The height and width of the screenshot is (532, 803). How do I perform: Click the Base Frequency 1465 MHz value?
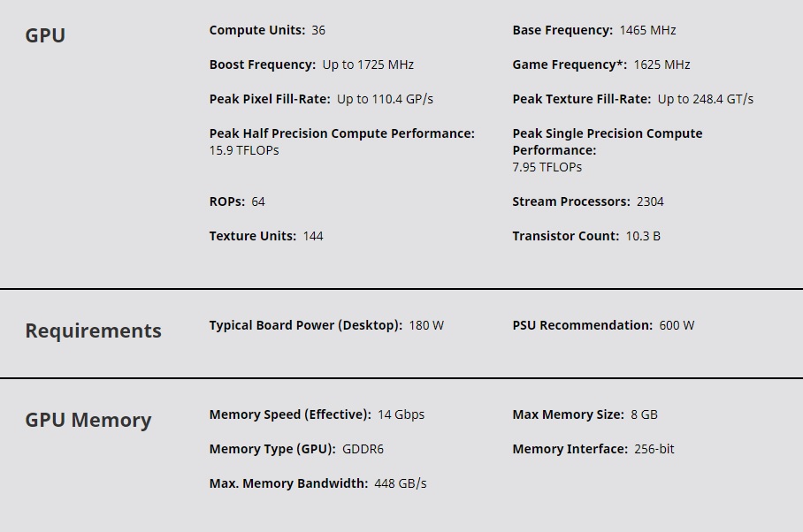point(647,30)
